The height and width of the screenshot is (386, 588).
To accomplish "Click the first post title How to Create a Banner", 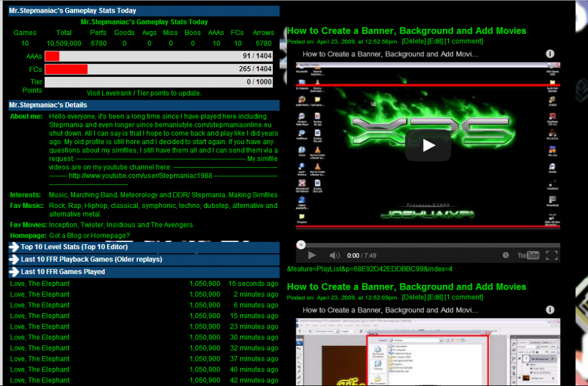I will click(407, 31).
